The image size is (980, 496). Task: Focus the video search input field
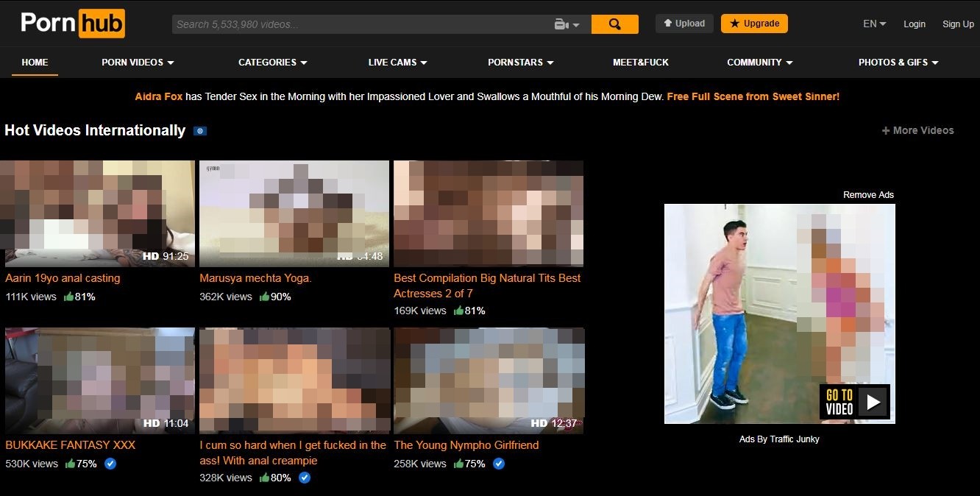[361, 24]
